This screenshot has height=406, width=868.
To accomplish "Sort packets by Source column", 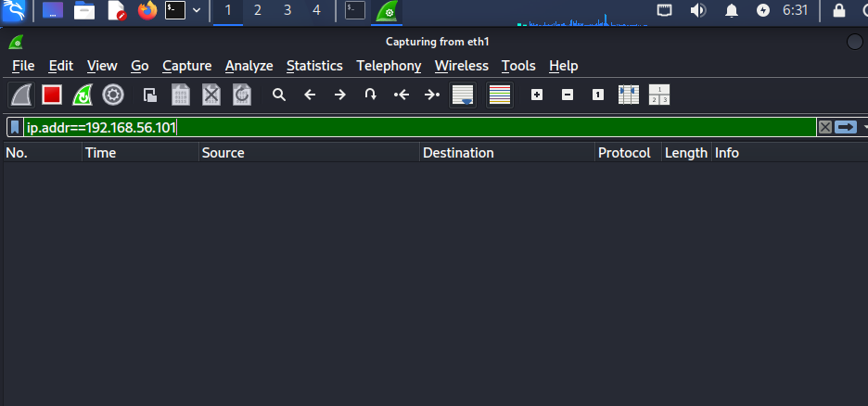I will click(x=310, y=153).
